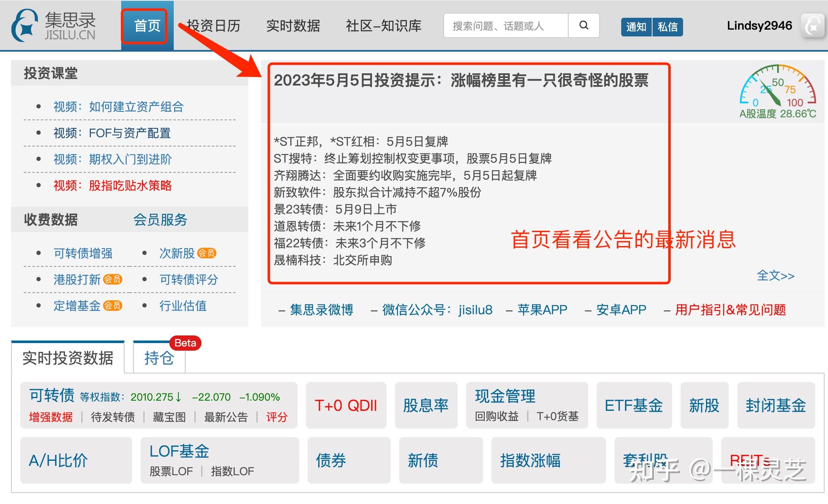Open 投资日历 menu

point(214,26)
